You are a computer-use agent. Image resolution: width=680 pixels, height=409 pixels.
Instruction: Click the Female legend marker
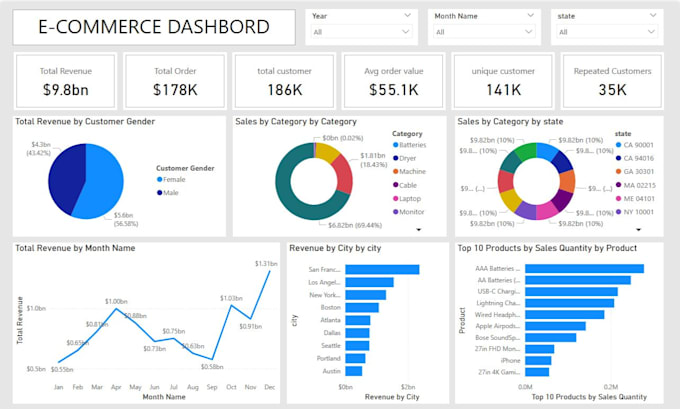click(159, 180)
